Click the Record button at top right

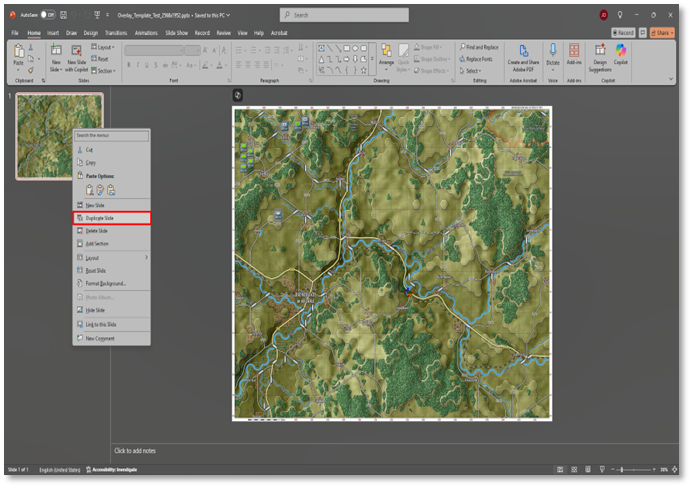[623, 32]
